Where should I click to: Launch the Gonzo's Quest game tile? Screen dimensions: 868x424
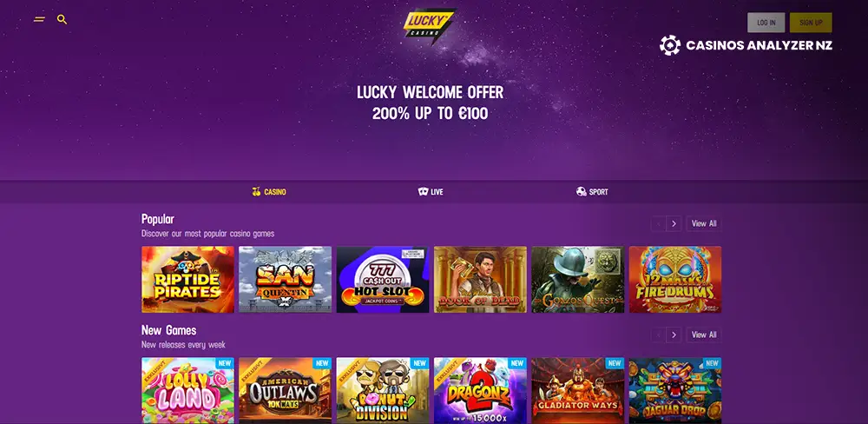577,280
